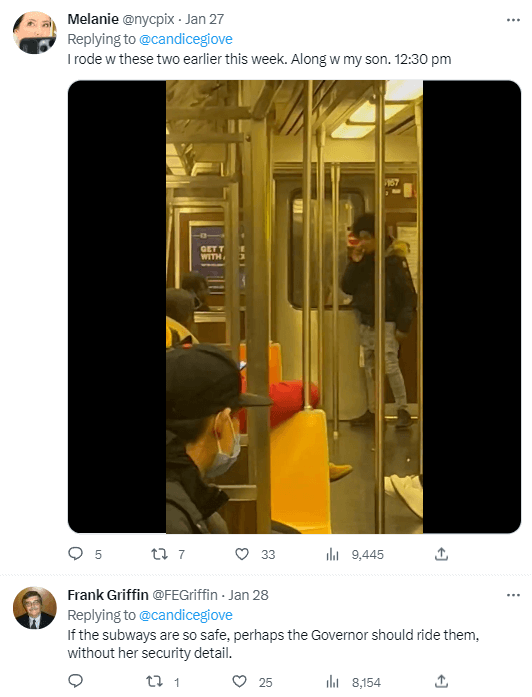Open Melanie display name profile

point(93,20)
